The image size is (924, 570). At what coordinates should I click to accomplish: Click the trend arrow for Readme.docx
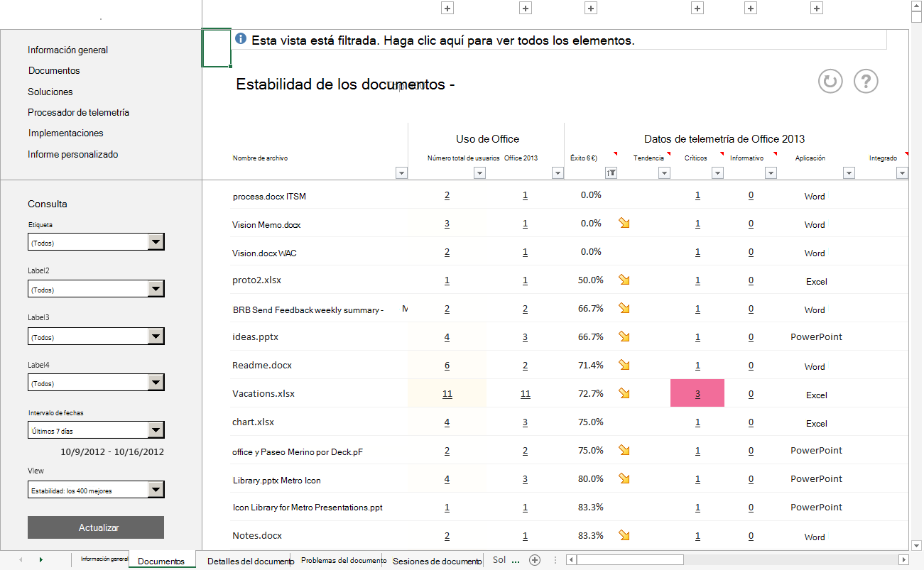pos(624,365)
